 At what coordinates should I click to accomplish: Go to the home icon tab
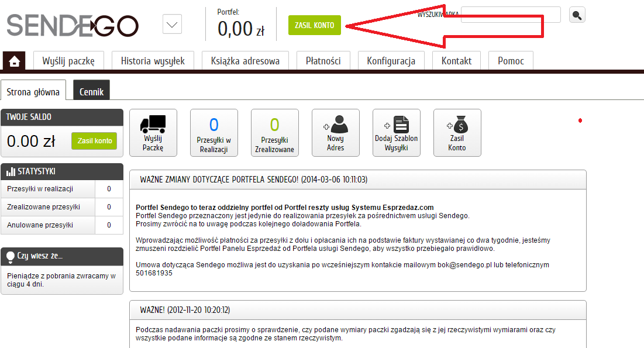pos(14,61)
